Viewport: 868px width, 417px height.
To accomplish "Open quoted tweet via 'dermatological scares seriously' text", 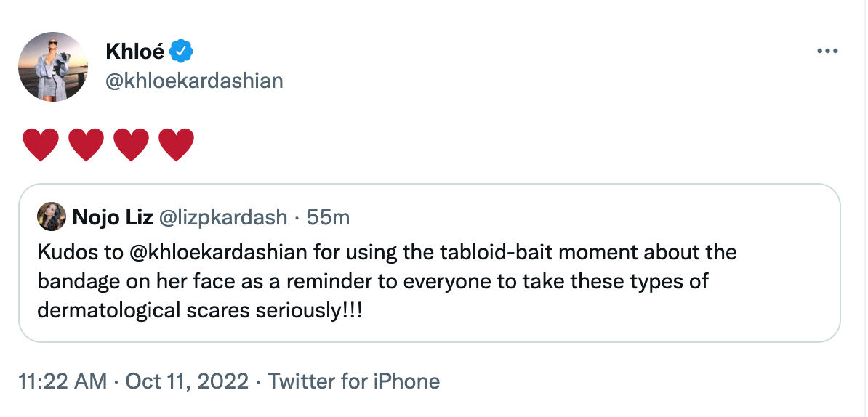I will tap(199, 309).
